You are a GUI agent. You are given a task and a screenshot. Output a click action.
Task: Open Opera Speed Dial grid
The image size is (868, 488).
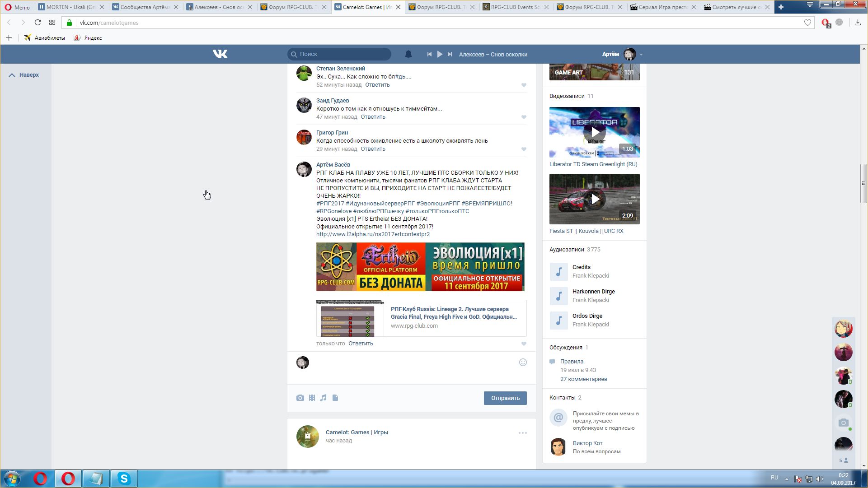52,23
